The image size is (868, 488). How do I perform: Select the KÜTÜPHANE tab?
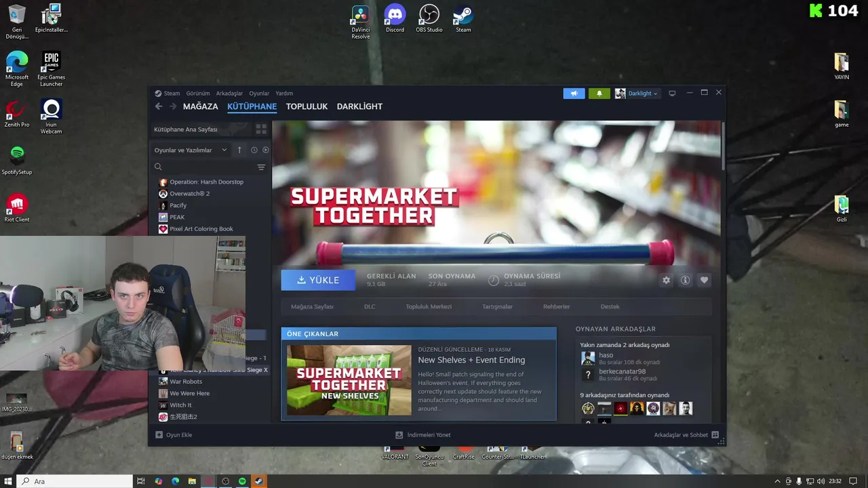coord(252,106)
